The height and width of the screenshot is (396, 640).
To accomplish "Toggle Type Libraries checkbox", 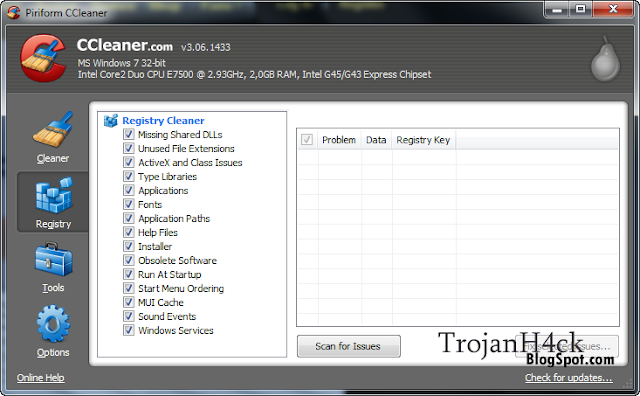I will 129,176.
